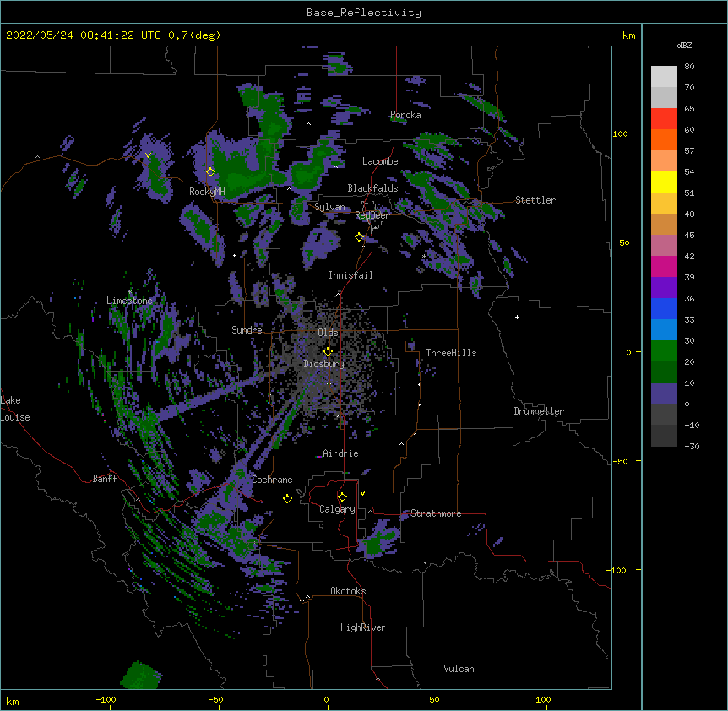Pick the light gray 70–80 dBZ swatch
728x711 pixels.
[664, 77]
